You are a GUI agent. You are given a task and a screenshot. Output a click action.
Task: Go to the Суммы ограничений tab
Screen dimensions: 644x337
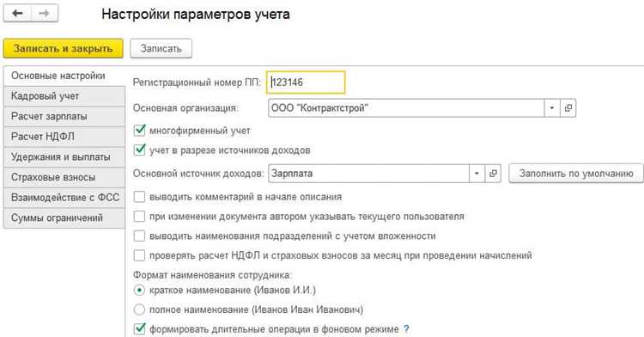(64, 218)
